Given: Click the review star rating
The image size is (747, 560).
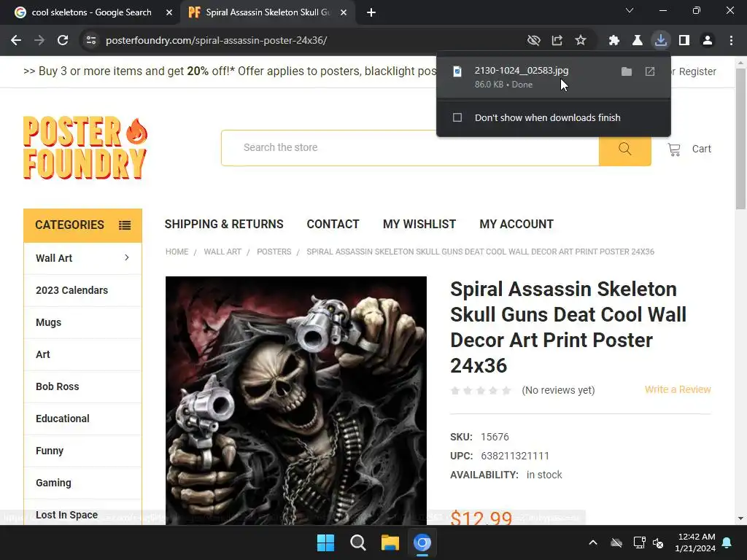Looking at the screenshot, I should [x=481, y=391].
